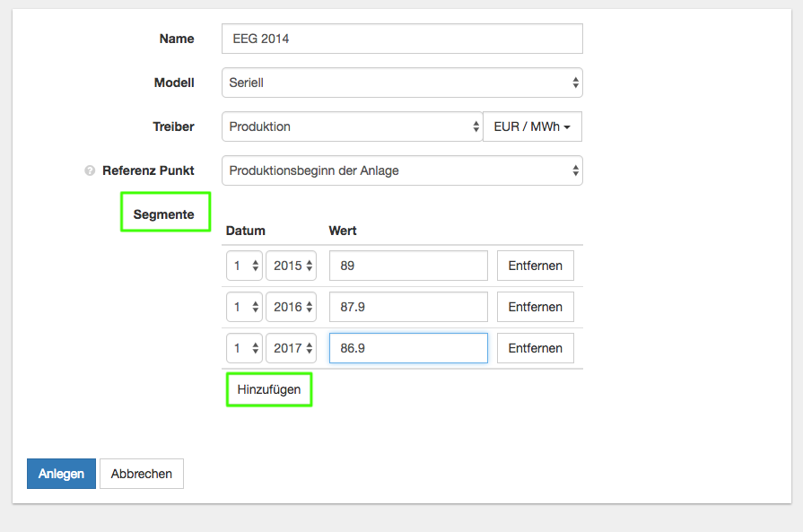Screen dimensions: 803x532
Task: Open the Referenz Punkt dropdown
Action: [x=402, y=170]
